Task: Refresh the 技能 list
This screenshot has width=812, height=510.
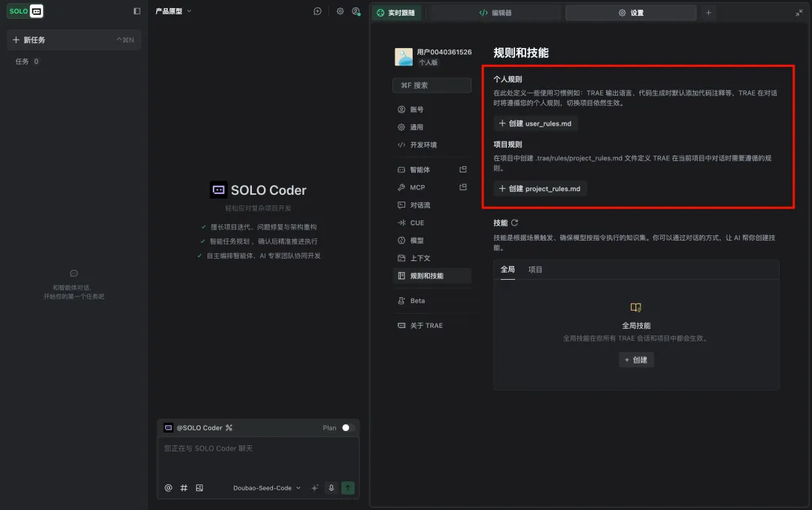Action: 514,223
